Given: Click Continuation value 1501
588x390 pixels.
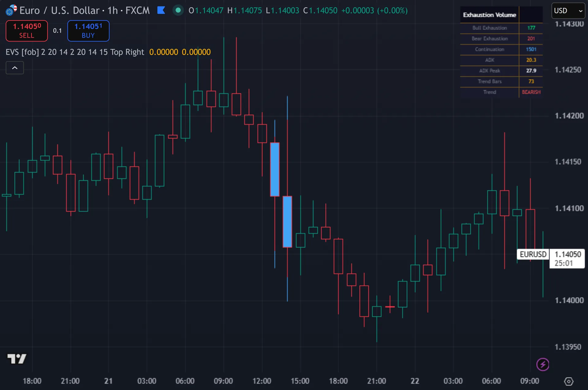Looking at the screenshot, I should (x=531, y=49).
